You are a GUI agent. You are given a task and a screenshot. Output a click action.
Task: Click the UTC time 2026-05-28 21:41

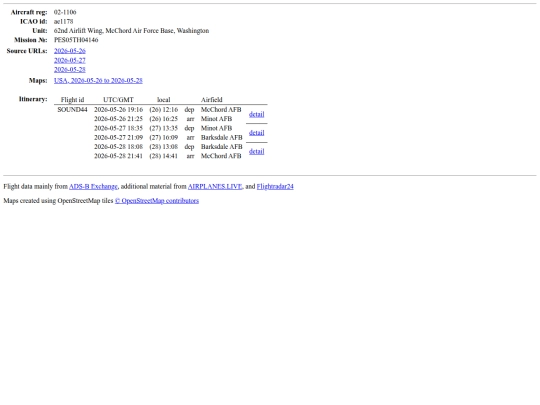[118, 156]
